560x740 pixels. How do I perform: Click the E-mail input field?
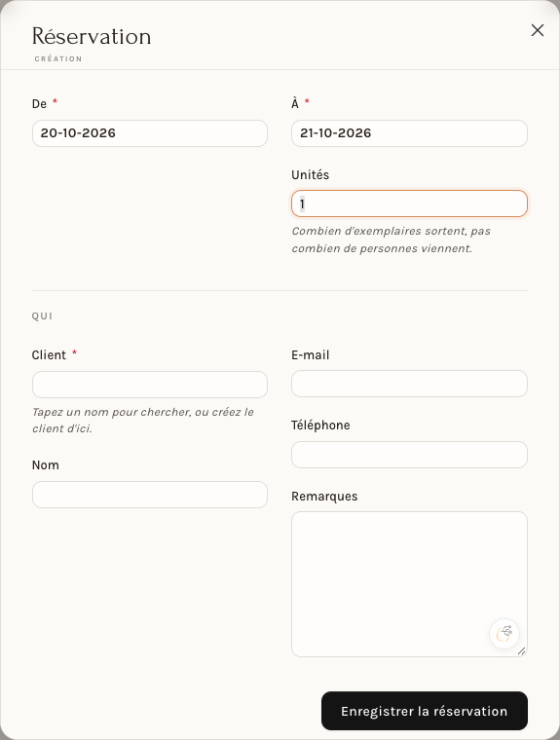409,384
